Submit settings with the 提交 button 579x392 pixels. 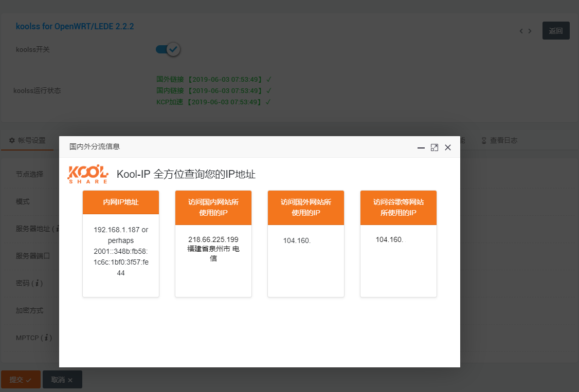pos(21,380)
